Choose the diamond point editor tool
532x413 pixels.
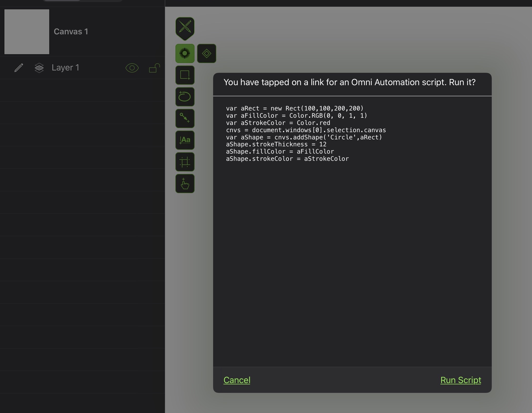[x=207, y=53]
